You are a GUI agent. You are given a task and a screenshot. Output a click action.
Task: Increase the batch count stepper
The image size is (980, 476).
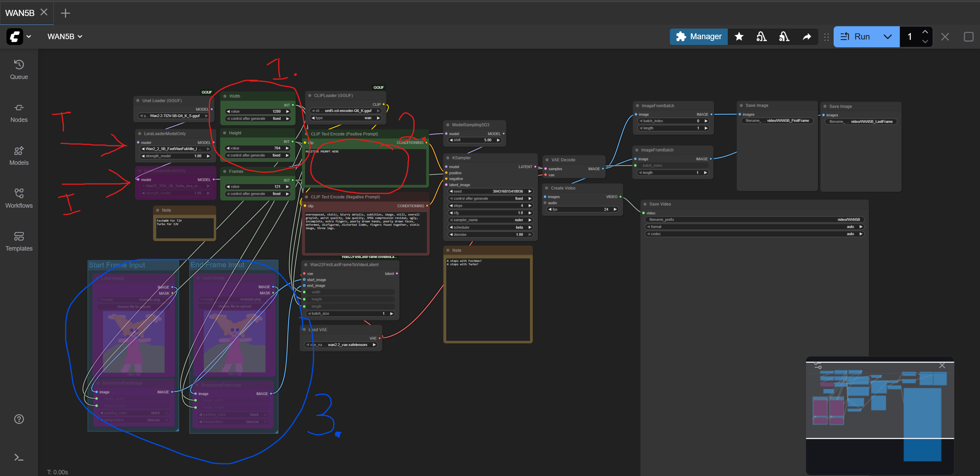pos(925,32)
